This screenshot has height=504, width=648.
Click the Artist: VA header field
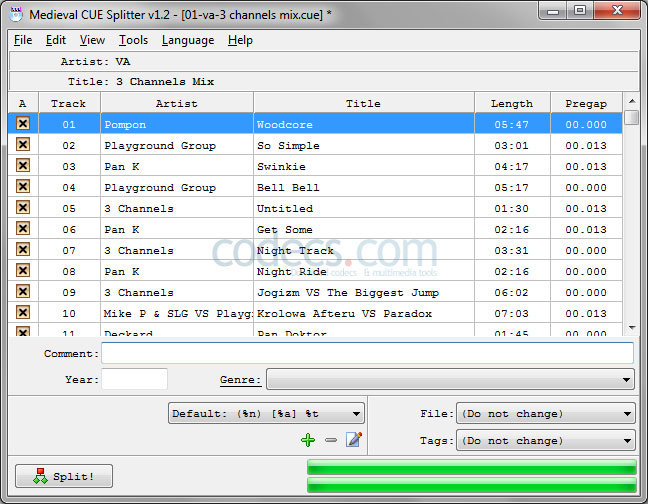(324, 62)
